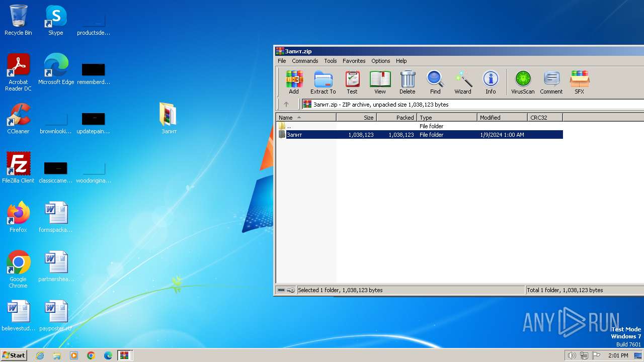644x362 pixels.
Task: Click the Delete trash bin icon
Action: (x=408, y=82)
